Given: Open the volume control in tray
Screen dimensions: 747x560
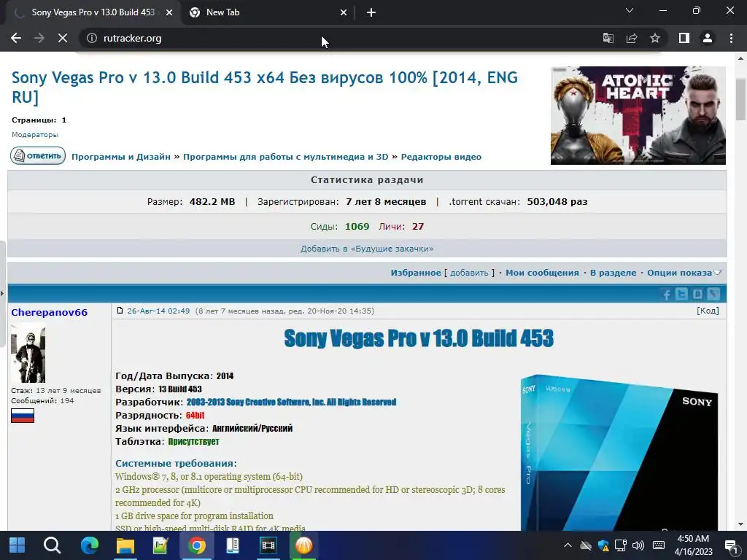Looking at the screenshot, I should pos(638,545).
